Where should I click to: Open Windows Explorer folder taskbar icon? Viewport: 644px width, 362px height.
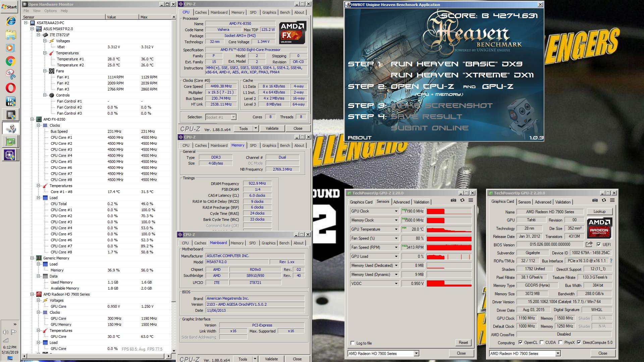(11, 35)
